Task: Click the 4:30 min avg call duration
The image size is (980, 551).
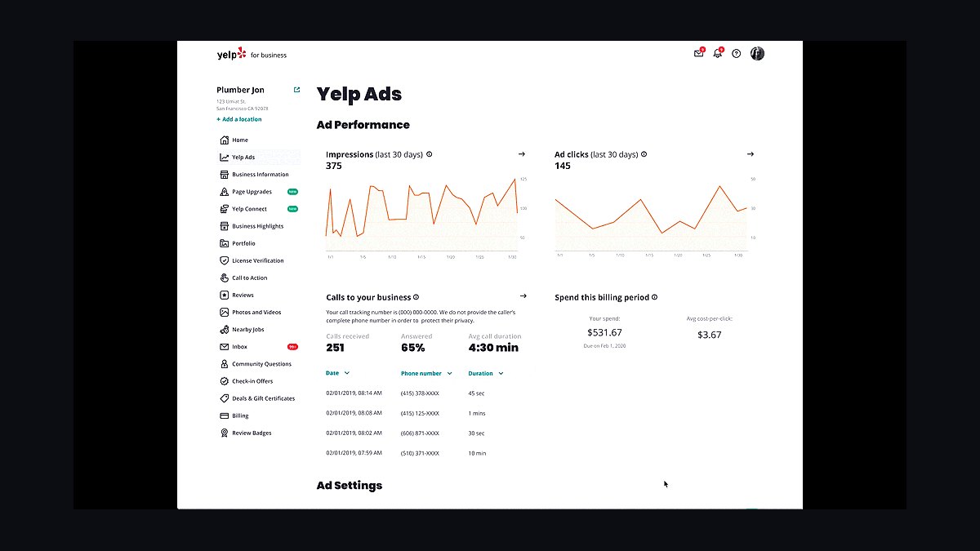Action: point(493,348)
